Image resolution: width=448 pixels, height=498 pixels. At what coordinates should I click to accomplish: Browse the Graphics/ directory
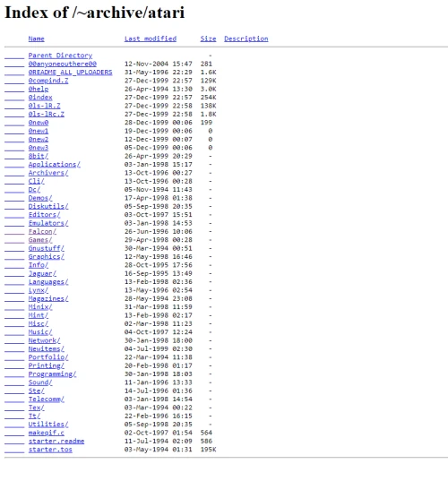tap(47, 257)
